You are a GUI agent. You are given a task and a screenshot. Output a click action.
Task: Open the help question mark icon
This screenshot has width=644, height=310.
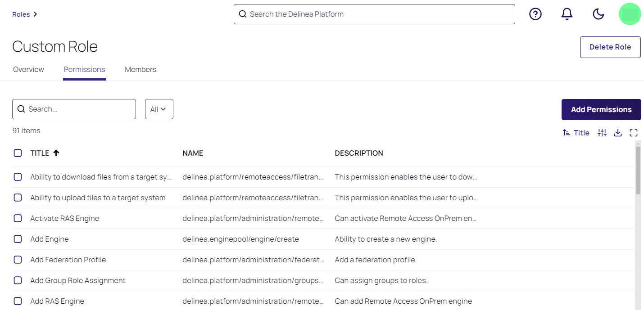(535, 14)
